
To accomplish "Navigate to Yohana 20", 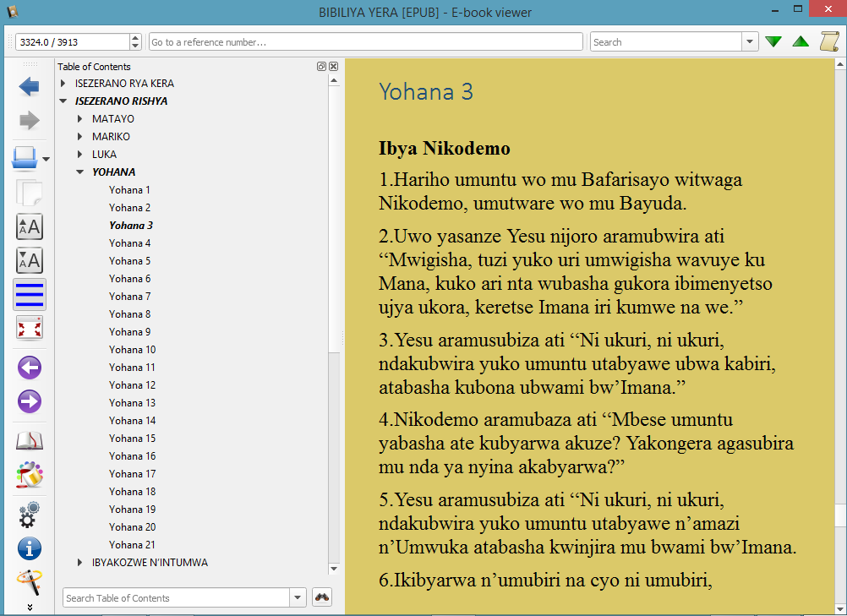I will 133,527.
